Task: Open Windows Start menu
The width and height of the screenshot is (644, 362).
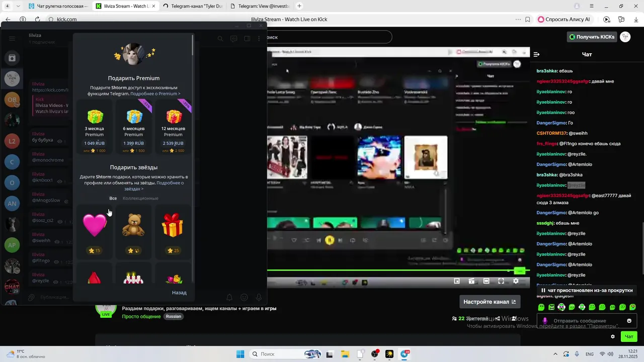Action: (x=240, y=354)
